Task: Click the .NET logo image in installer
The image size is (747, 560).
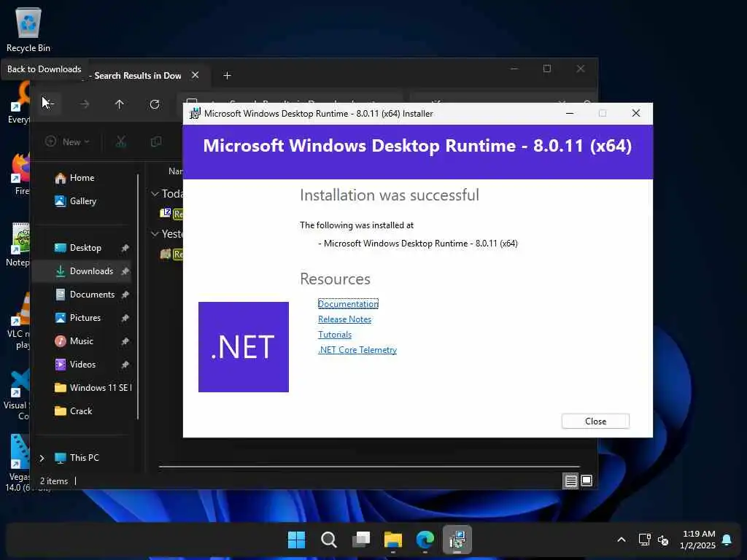Action: tap(244, 346)
